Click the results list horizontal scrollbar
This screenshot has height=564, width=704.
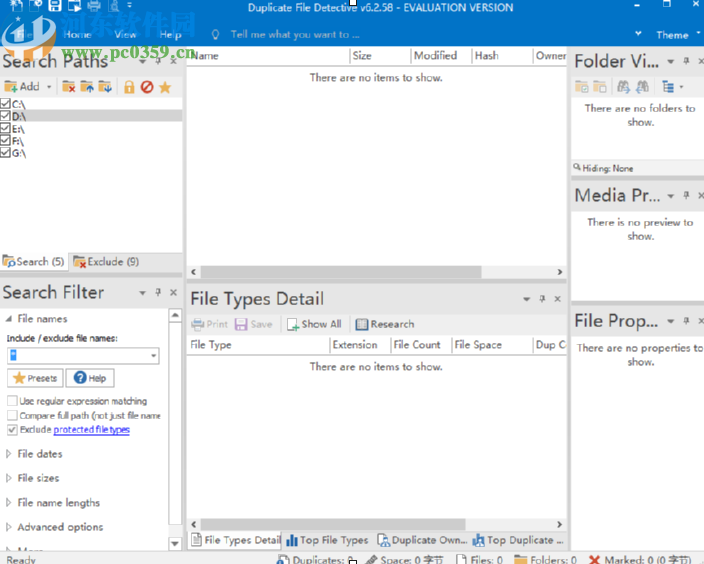click(x=341, y=272)
